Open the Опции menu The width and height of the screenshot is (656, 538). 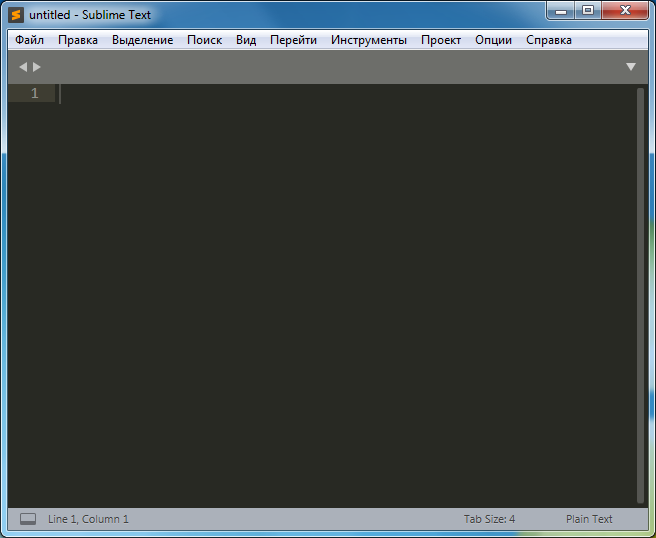(x=493, y=40)
